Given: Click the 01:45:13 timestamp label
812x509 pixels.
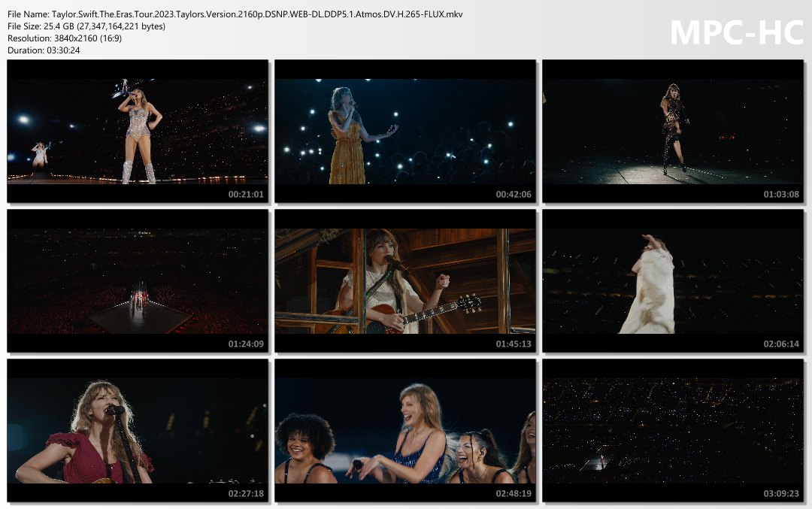Looking at the screenshot, I should coord(514,344).
